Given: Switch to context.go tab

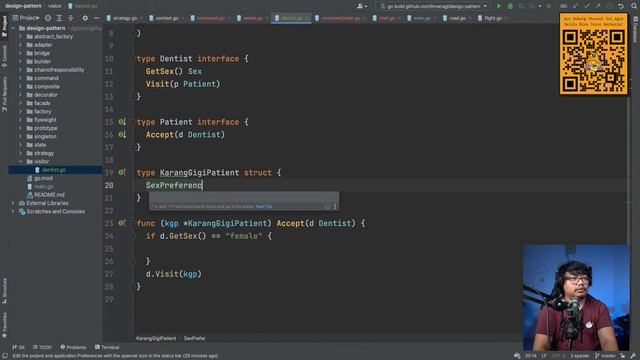Looking at the screenshot, I should coord(164,18).
